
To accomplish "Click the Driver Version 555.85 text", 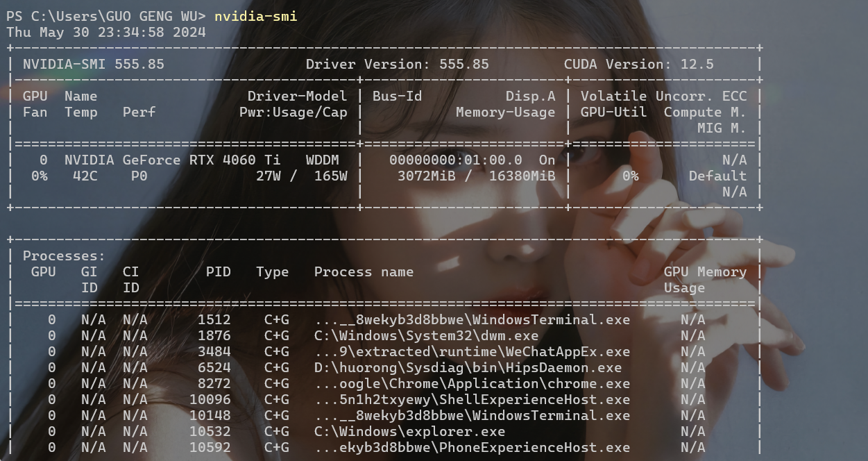I will pos(398,64).
